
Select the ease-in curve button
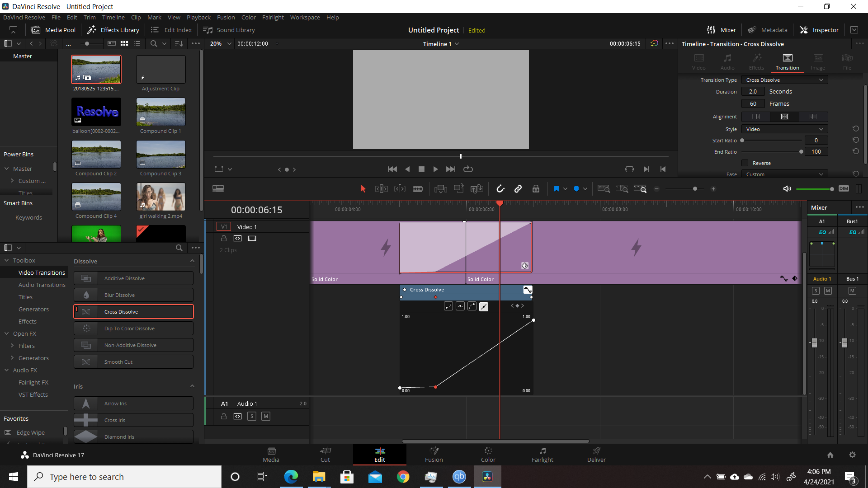click(x=448, y=306)
